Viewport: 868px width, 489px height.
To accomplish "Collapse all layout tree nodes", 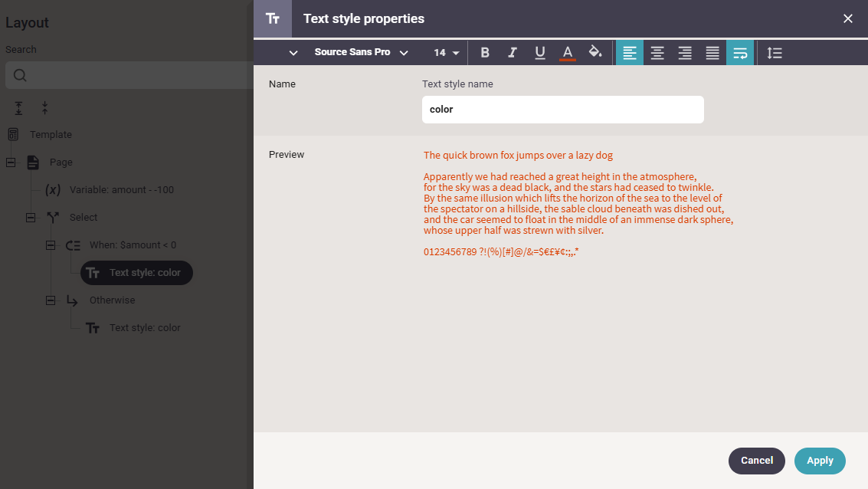I will click(45, 108).
